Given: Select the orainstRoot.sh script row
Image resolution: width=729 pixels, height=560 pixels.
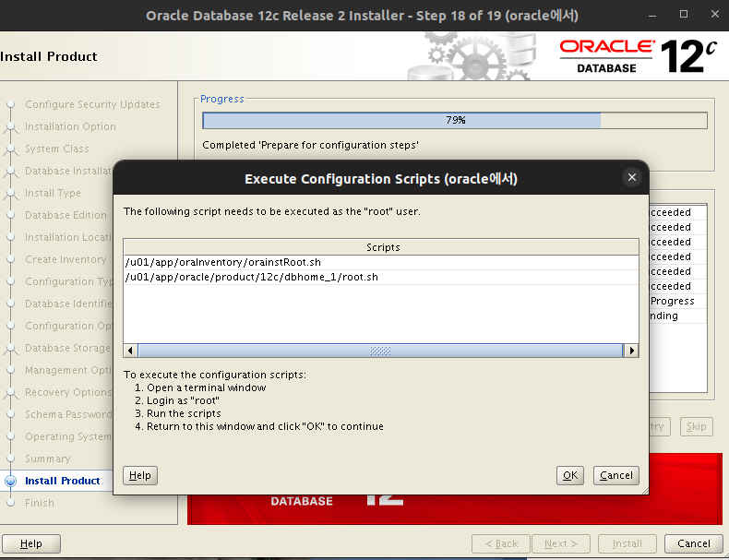Looking at the screenshot, I should [381, 262].
